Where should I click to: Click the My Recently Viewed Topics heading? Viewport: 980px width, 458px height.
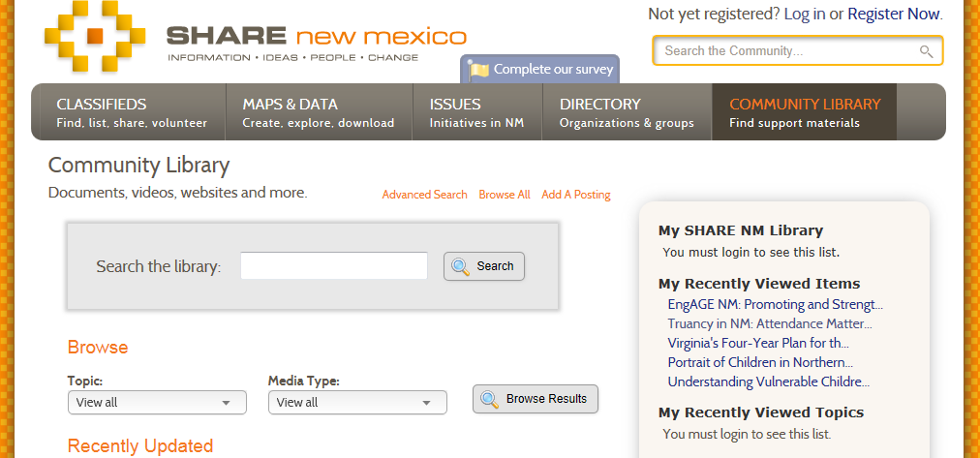(x=760, y=412)
